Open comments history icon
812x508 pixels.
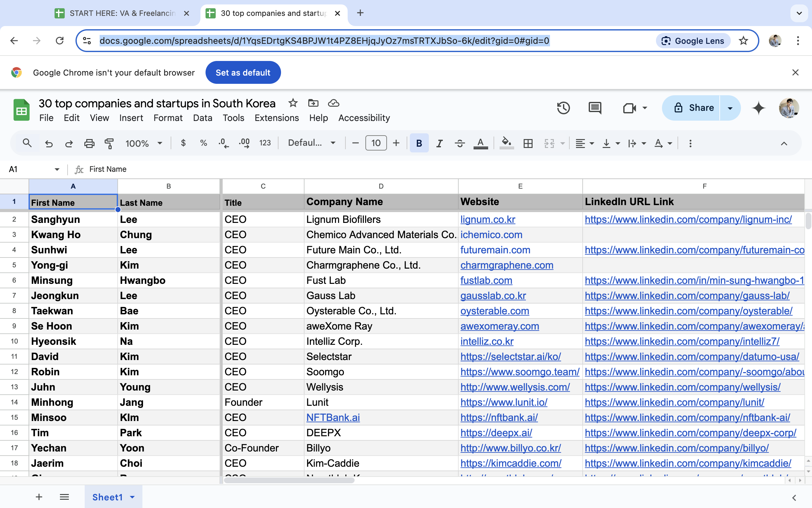pyautogui.click(x=595, y=108)
